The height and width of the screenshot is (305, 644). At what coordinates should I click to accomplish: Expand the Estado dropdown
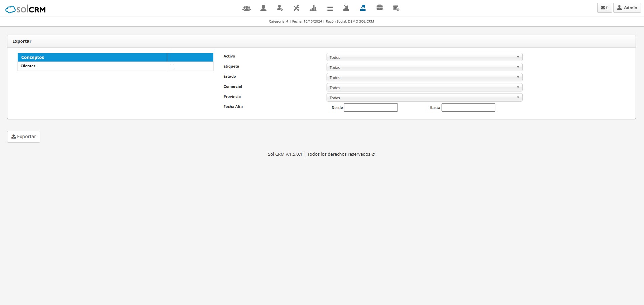pyautogui.click(x=424, y=78)
